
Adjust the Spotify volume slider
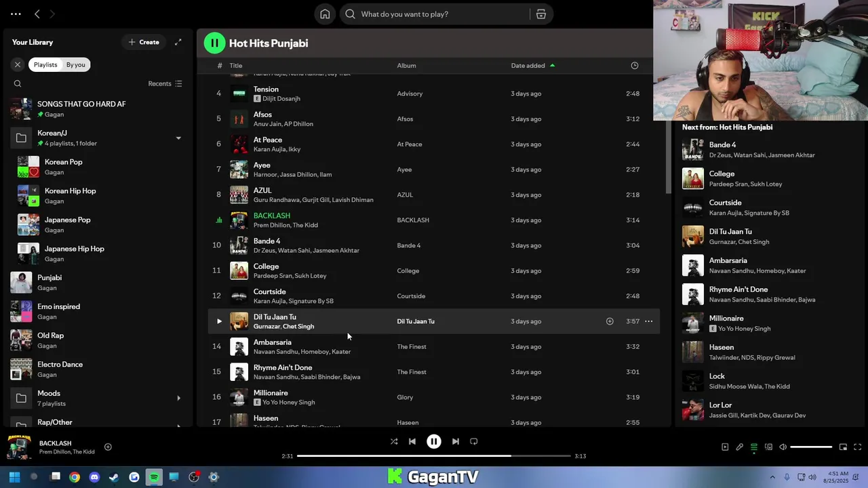tap(811, 447)
